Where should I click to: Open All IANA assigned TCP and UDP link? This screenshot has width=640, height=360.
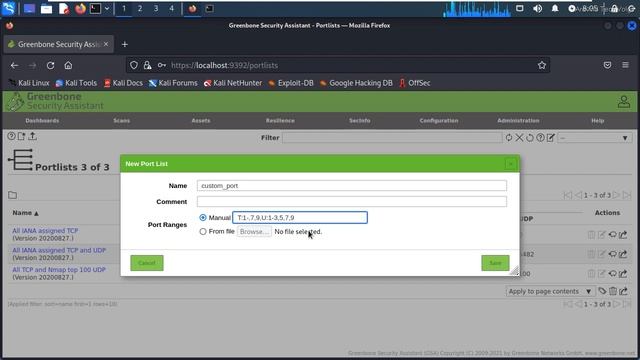click(59, 250)
